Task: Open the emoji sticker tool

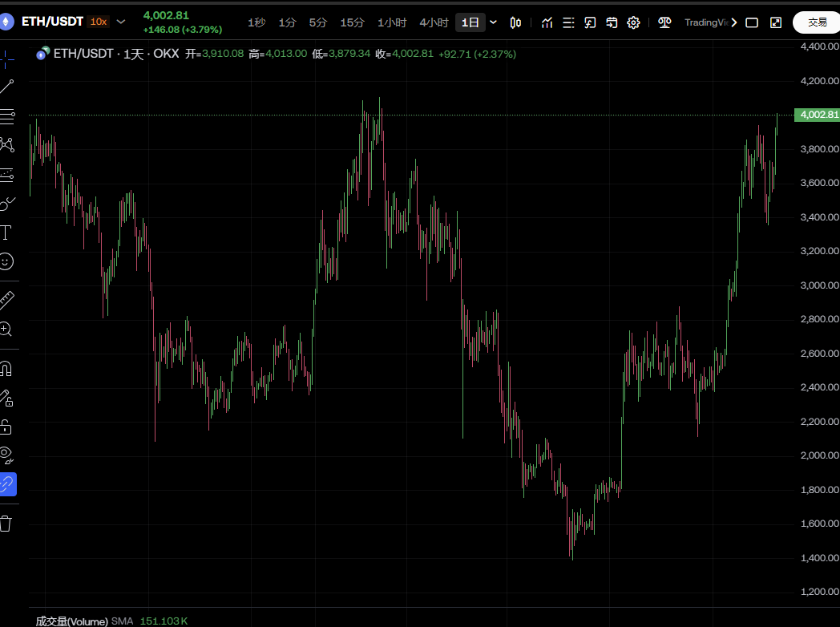Action: point(6,261)
